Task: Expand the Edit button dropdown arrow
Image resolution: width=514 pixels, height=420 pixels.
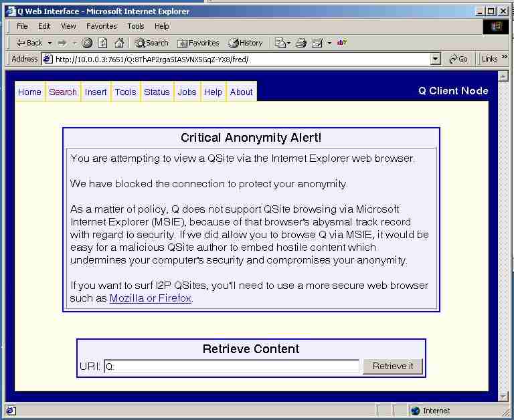Action: pyautogui.click(x=329, y=43)
